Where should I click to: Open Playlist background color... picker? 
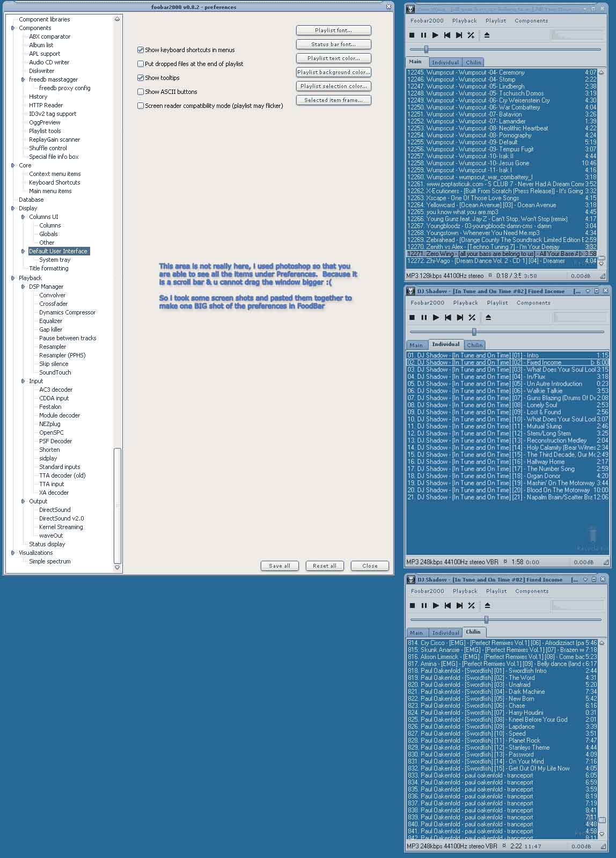click(x=333, y=72)
